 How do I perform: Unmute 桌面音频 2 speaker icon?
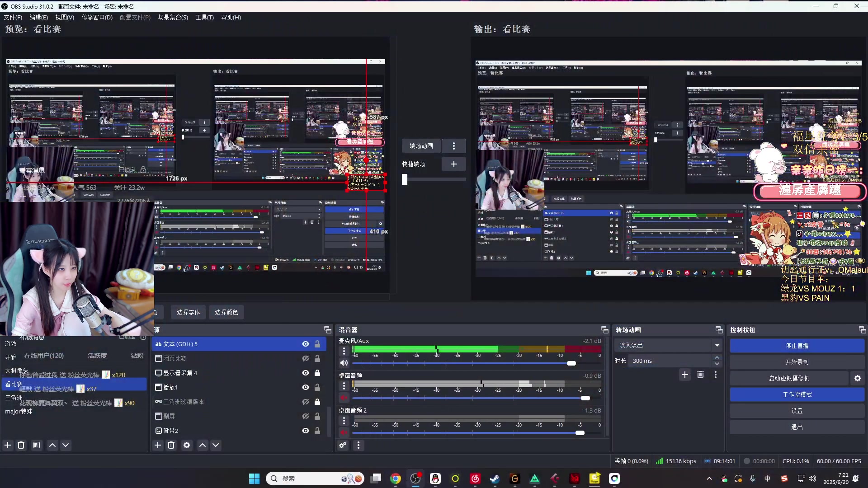[344, 432]
